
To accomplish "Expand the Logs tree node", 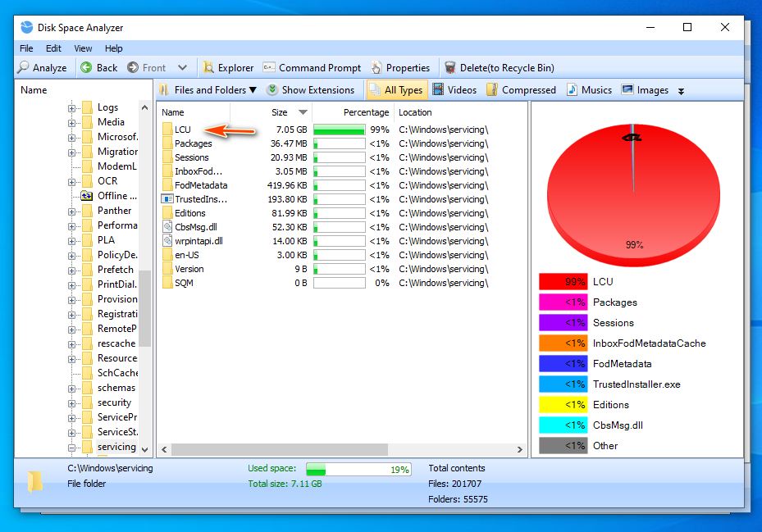I will (71, 108).
